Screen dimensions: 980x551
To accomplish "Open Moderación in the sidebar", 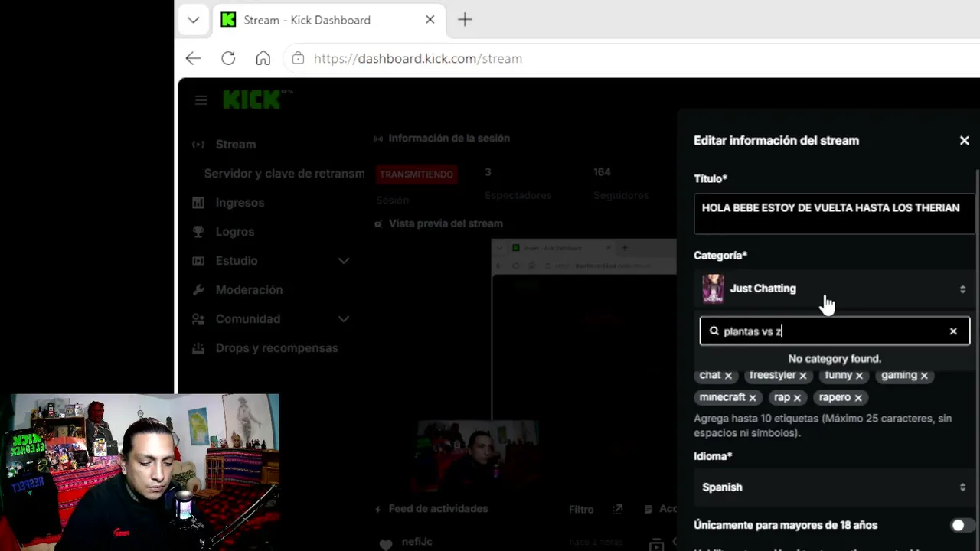I will pos(249,289).
